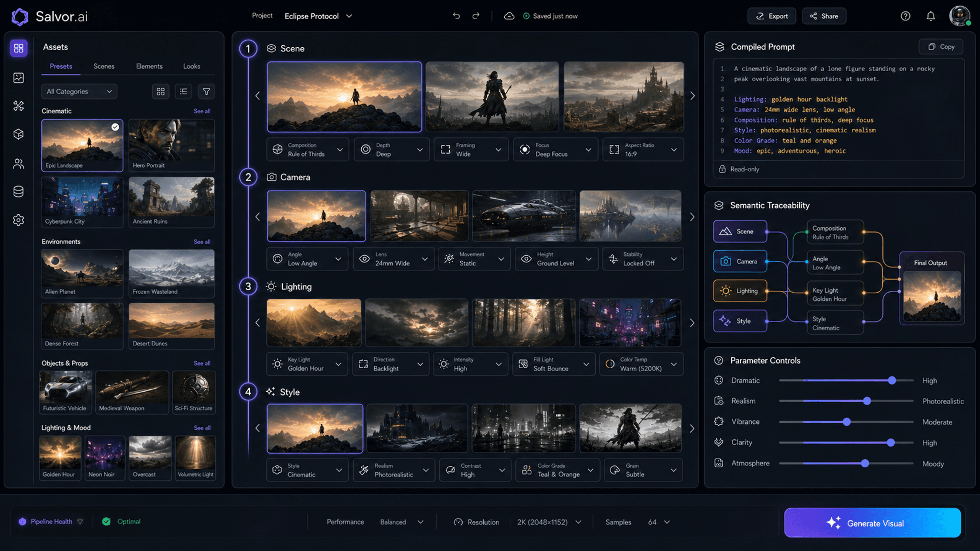Copy the compiled prompt
980x551 pixels.
click(x=941, y=46)
